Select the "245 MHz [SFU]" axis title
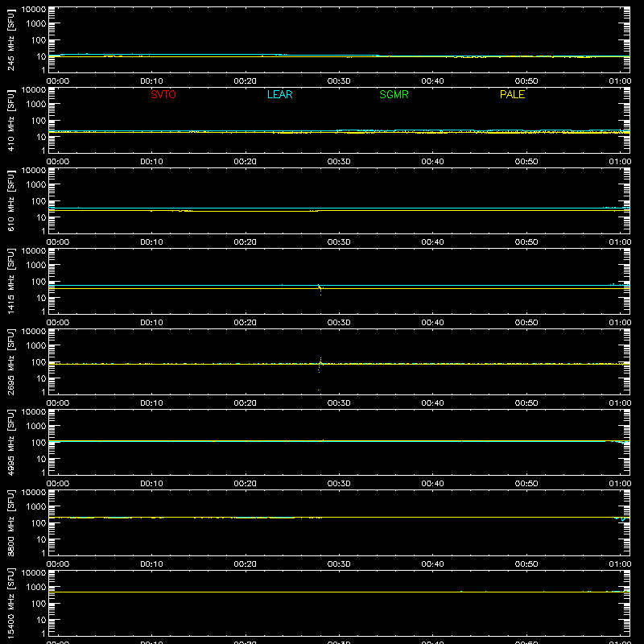The height and width of the screenshot is (644, 644). [x=10, y=39]
